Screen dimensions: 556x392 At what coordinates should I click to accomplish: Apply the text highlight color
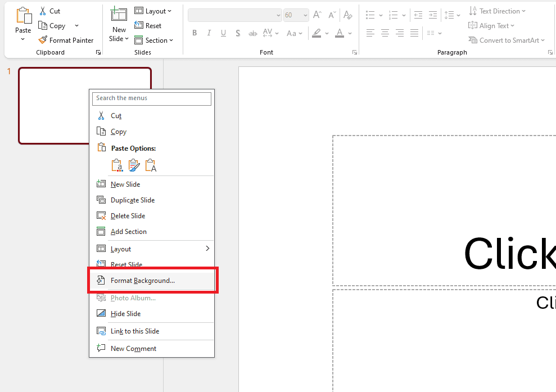click(x=317, y=33)
